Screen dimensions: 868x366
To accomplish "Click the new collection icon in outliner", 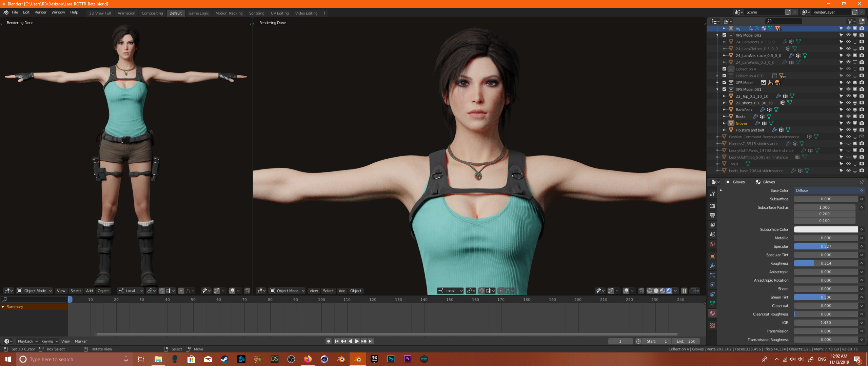I will (862, 21).
